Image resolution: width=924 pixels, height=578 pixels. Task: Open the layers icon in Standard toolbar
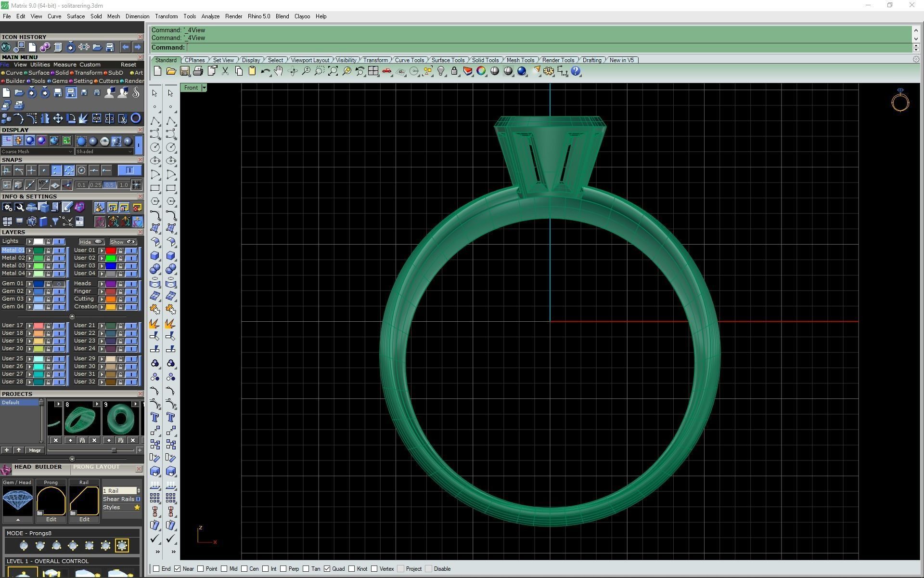[x=468, y=71]
